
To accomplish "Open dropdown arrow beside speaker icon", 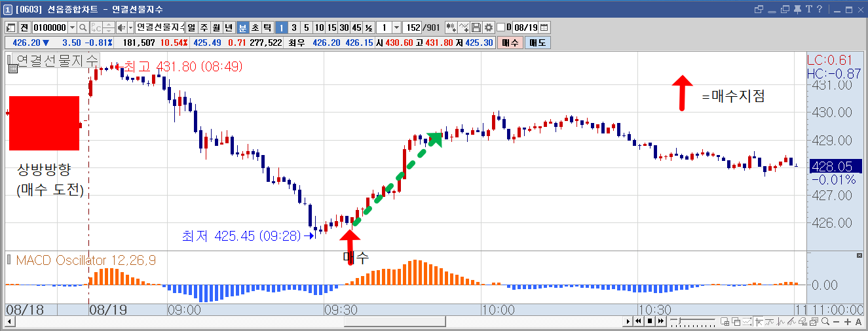I will point(131,27).
